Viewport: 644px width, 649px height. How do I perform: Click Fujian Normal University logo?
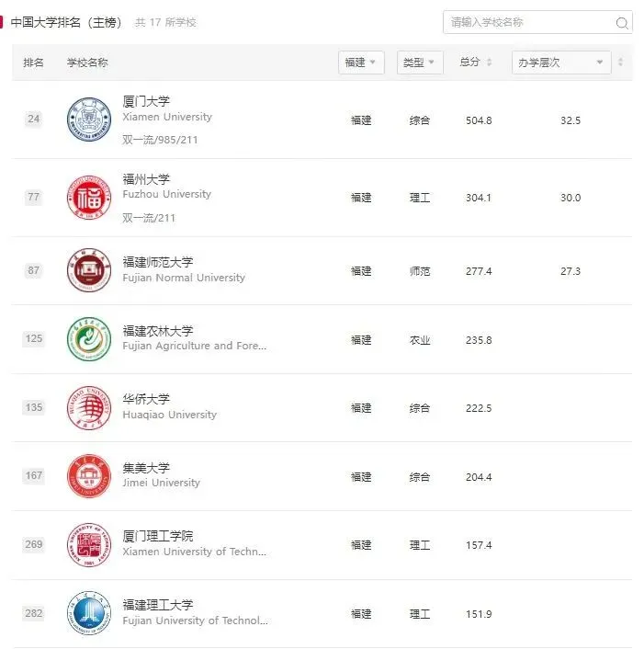(88, 270)
